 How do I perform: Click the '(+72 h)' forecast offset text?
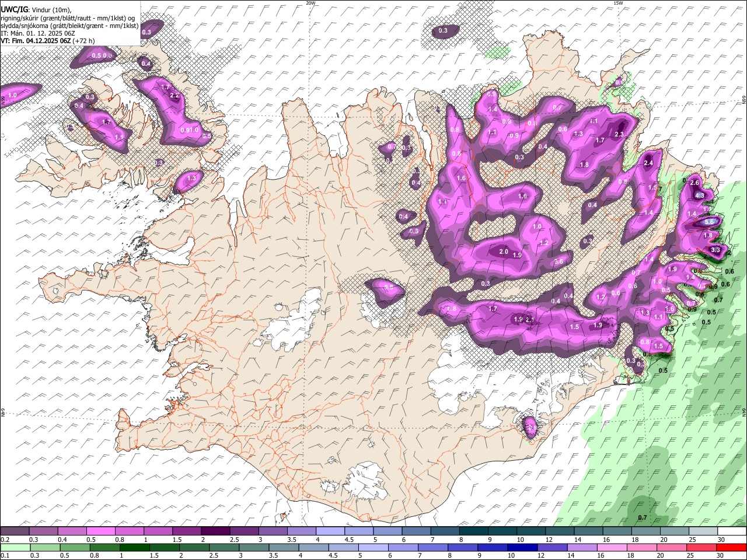(x=84, y=41)
